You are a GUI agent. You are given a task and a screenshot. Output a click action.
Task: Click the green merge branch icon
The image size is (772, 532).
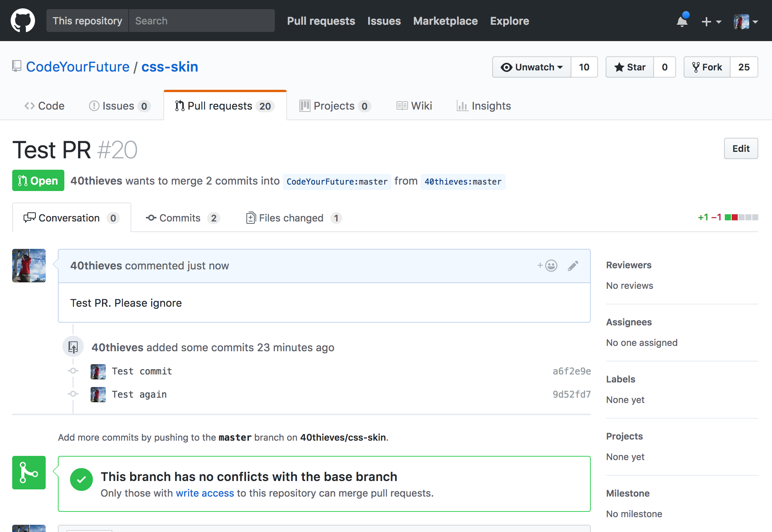coord(29,473)
